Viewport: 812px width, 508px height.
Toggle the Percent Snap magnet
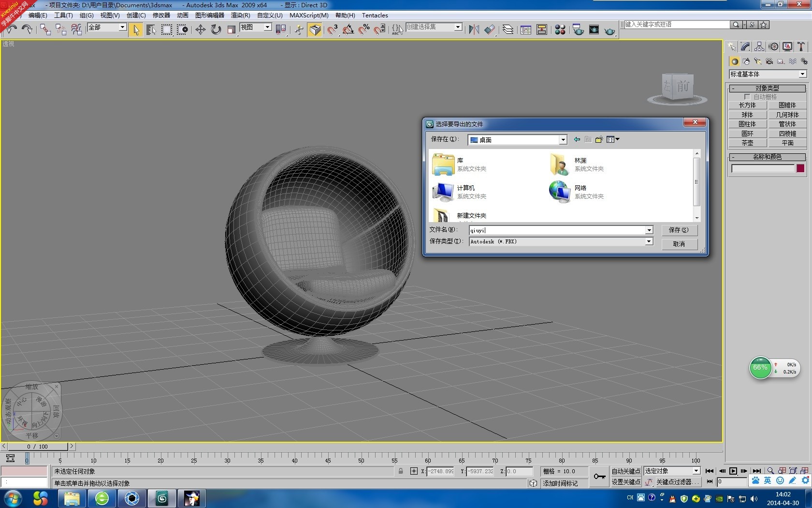point(364,30)
